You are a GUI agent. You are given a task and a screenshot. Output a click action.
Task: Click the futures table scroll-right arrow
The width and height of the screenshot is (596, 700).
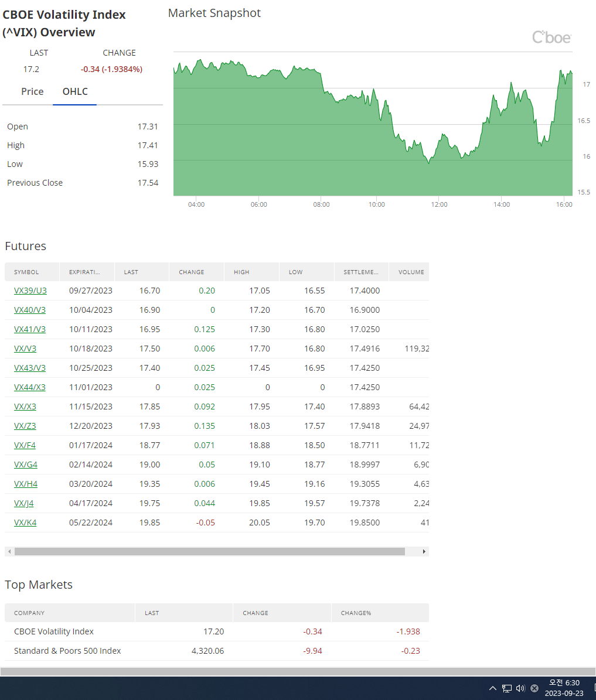point(424,551)
